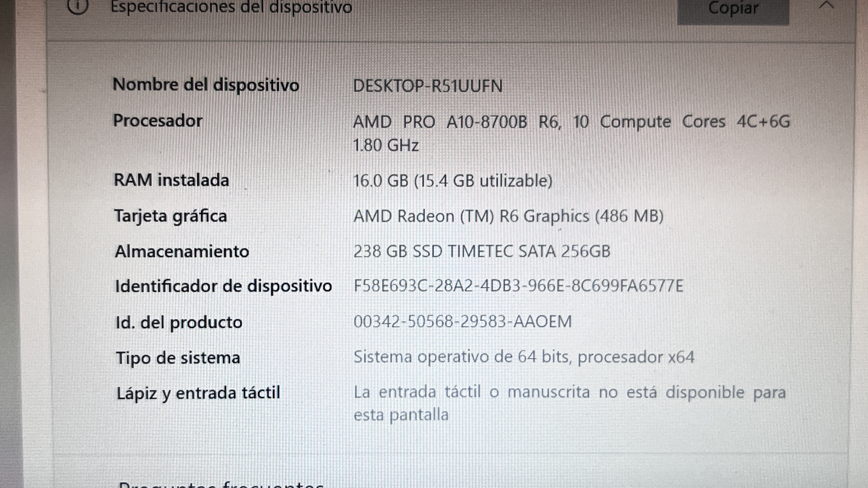Image resolution: width=868 pixels, height=488 pixels.
Task: Click the RAM instalada label
Action: [x=171, y=180]
